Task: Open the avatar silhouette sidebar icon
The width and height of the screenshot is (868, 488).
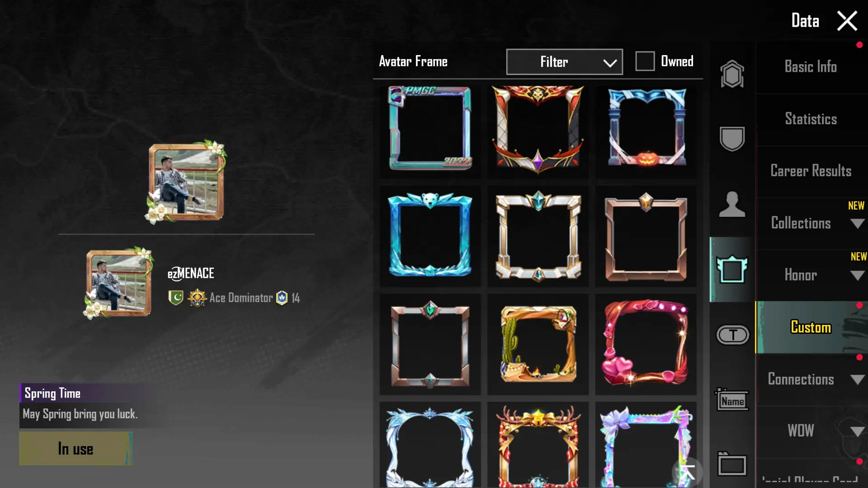Action: tap(732, 204)
